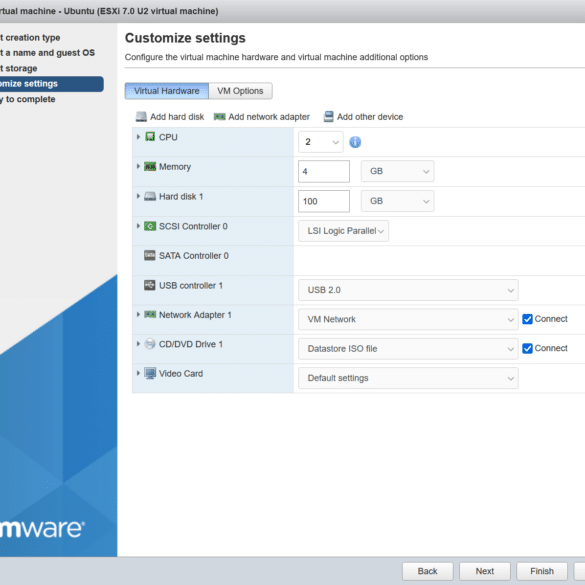The image size is (585, 585).
Task: Click the CD/DVD Drive 1 disc icon
Action: [x=150, y=344]
